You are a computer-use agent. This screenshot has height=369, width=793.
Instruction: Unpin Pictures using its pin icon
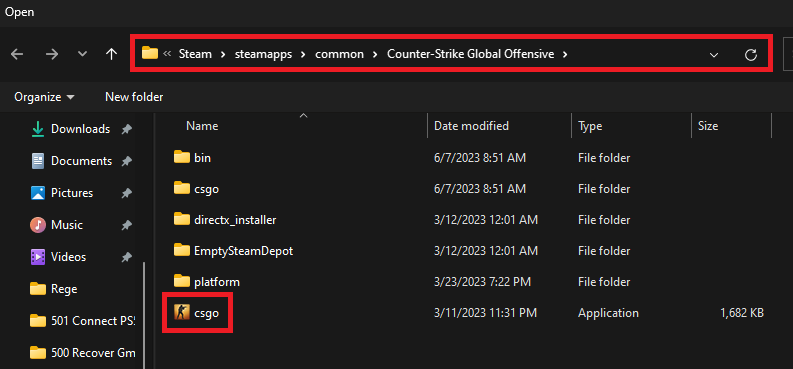click(x=126, y=193)
